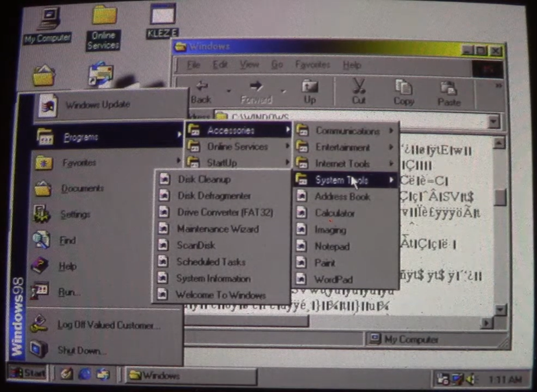Click the Copy toolbar icon

click(x=404, y=93)
